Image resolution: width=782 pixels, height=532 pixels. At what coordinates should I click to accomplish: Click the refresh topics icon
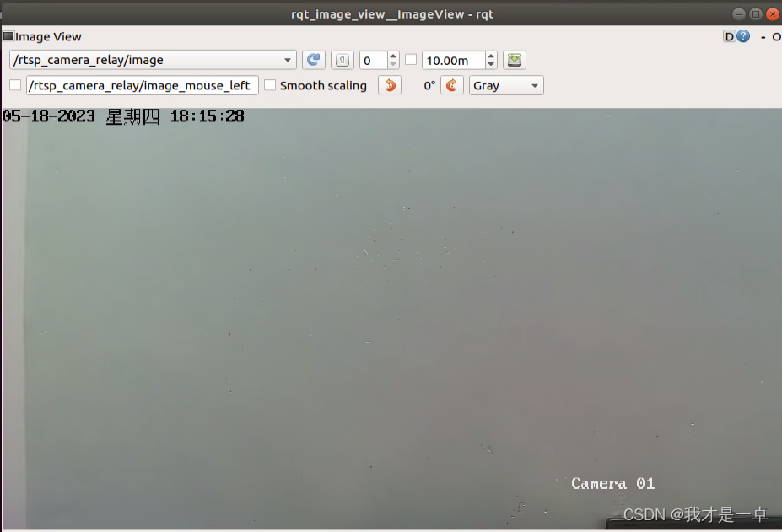click(313, 60)
